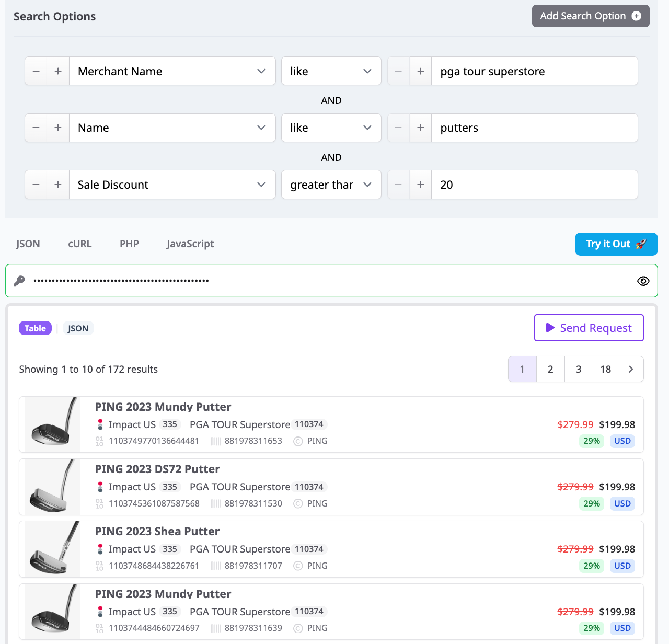Click the product ID 1103749770136644481
The image size is (669, 644).
click(154, 441)
